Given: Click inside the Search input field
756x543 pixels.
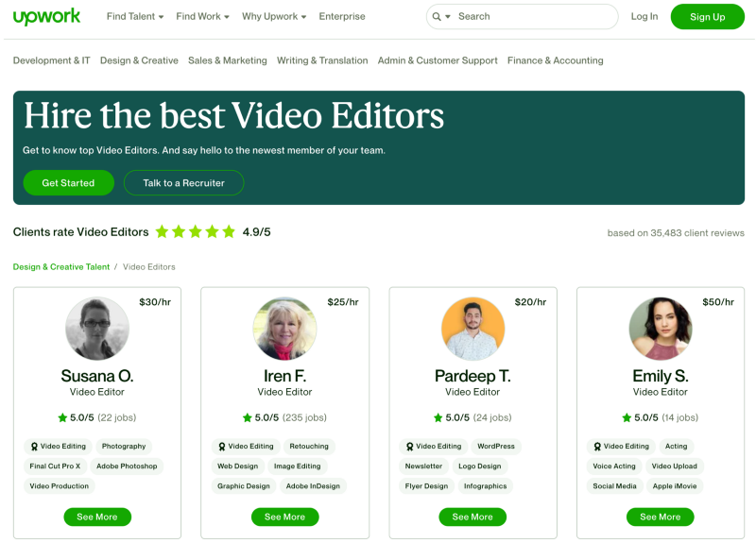Looking at the screenshot, I should (535, 16).
